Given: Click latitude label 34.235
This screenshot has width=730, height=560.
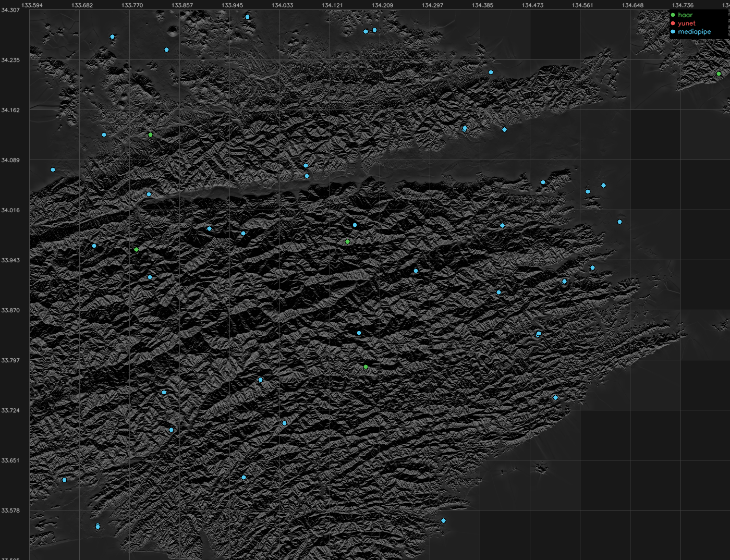Looking at the screenshot, I should pyautogui.click(x=10, y=60).
